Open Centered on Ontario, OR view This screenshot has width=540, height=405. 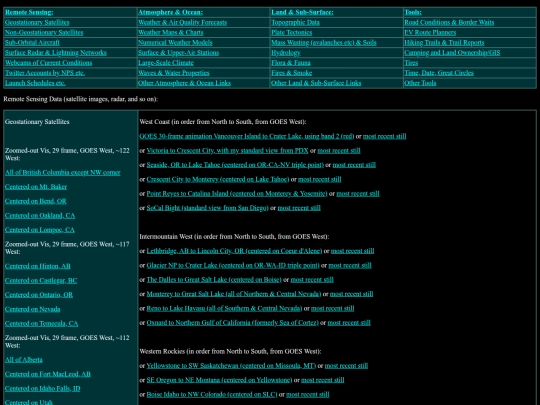39,295
